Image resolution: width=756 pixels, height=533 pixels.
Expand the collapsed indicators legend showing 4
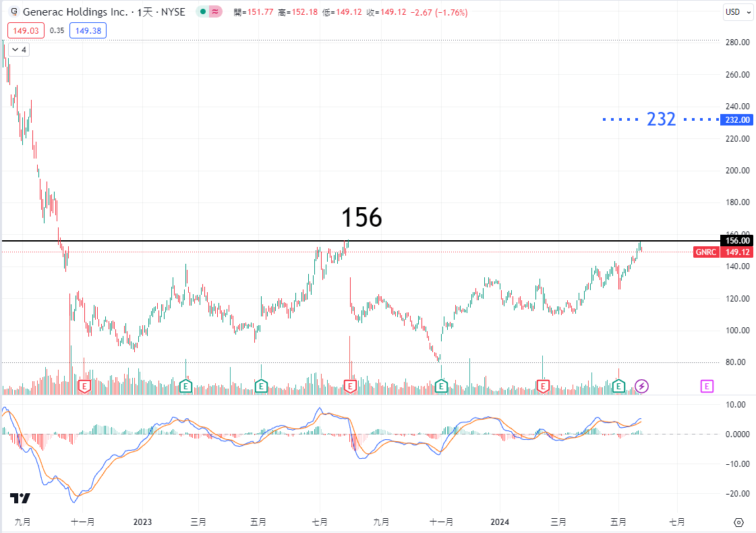[19, 50]
